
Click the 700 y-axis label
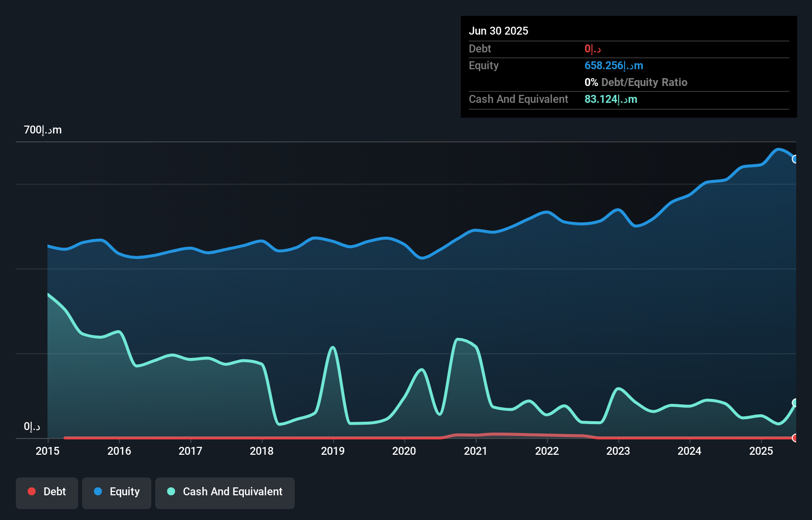(43, 130)
